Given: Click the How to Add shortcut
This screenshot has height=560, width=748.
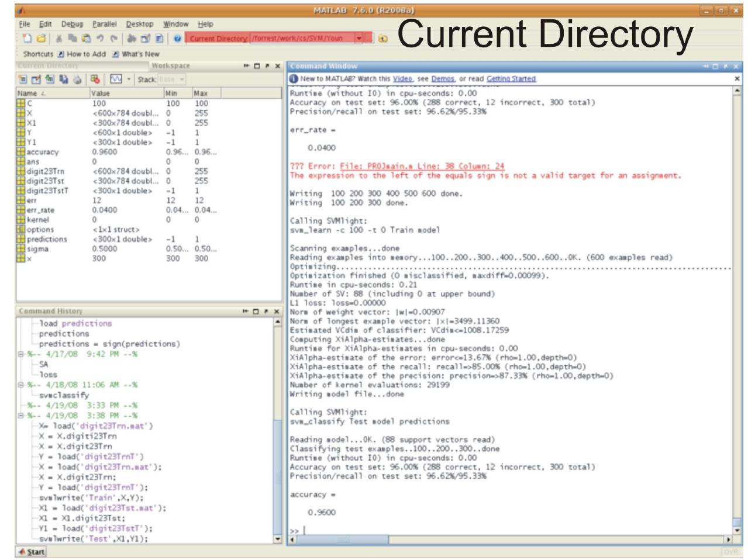Looking at the screenshot, I should click(81, 54).
